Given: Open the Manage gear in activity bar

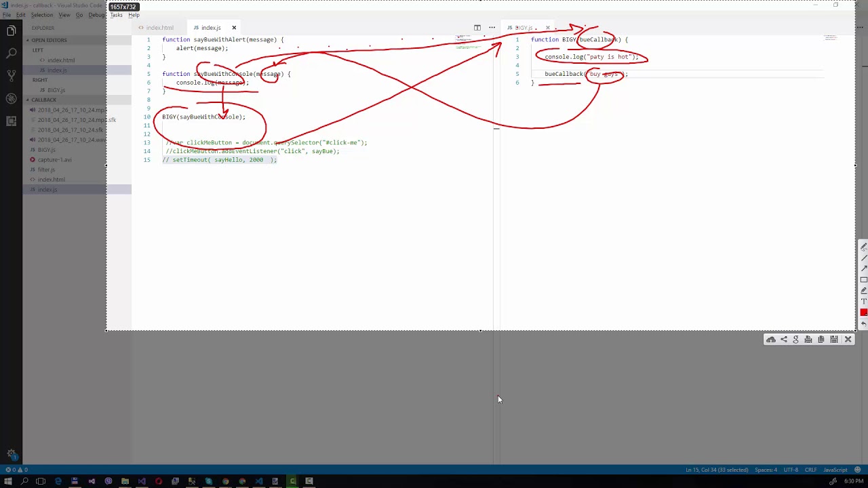Looking at the screenshot, I should [11, 454].
